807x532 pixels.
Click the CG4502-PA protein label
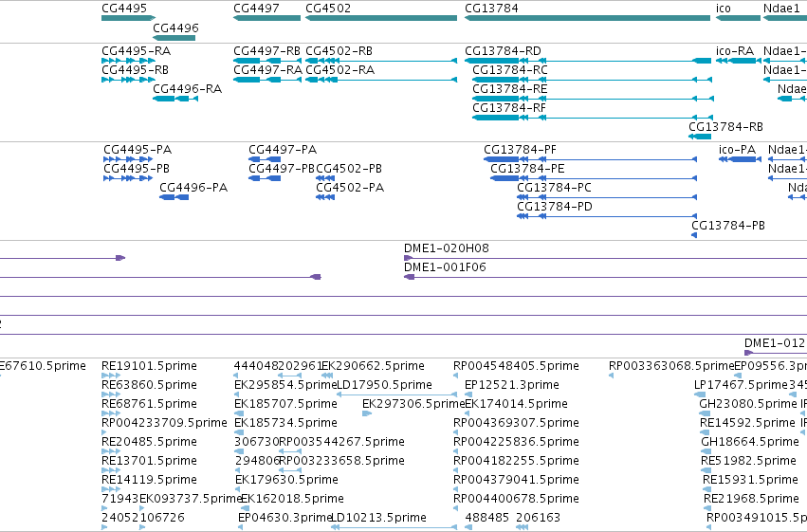tap(350, 188)
